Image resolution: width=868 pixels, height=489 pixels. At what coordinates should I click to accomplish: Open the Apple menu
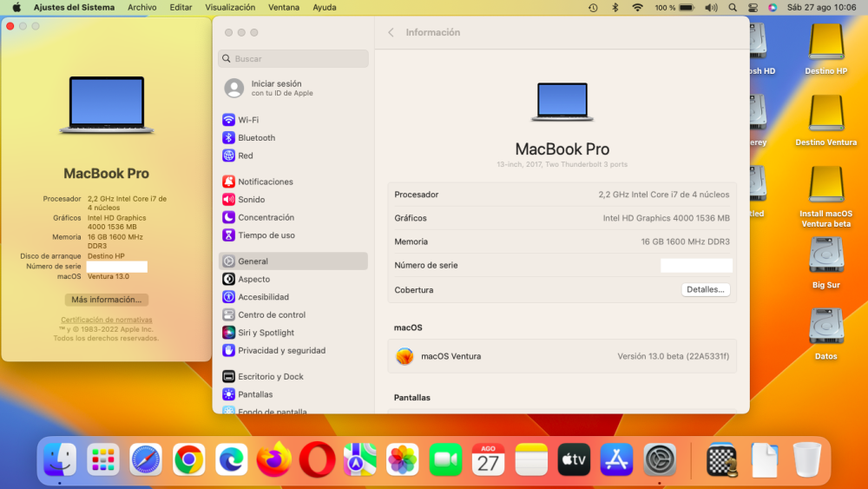click(x=16, y=7)
